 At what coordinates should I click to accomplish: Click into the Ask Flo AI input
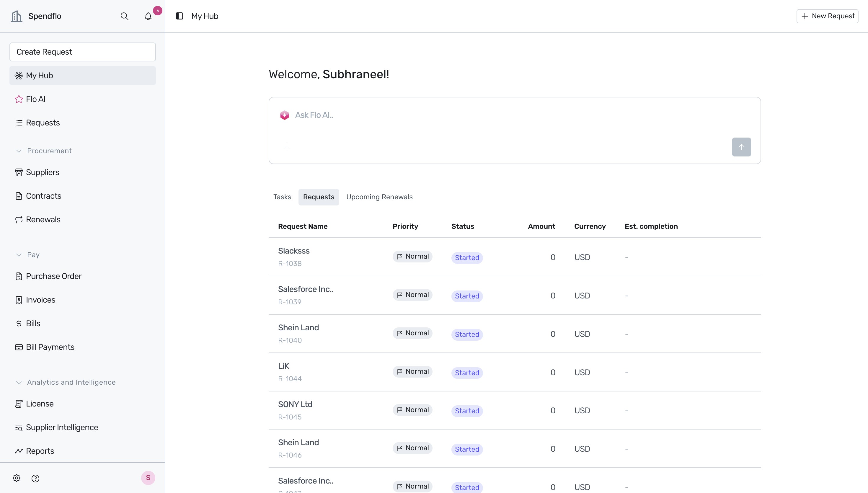click(515, 115)
